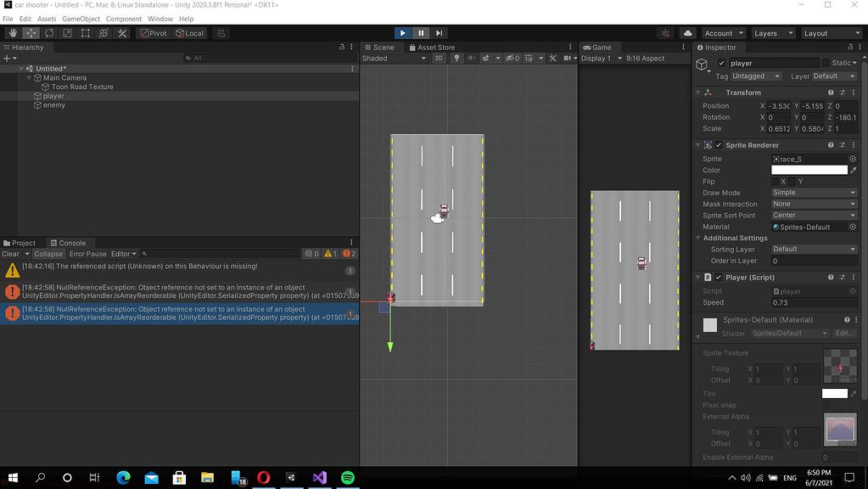
Task: Collapse the Untitled scene tree
Action: pos(21,69)
